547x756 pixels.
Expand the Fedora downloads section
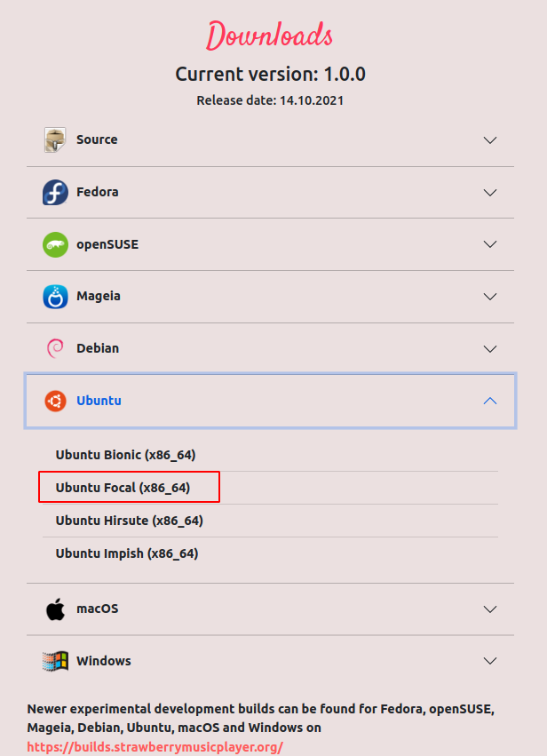[x=489, y=192]
